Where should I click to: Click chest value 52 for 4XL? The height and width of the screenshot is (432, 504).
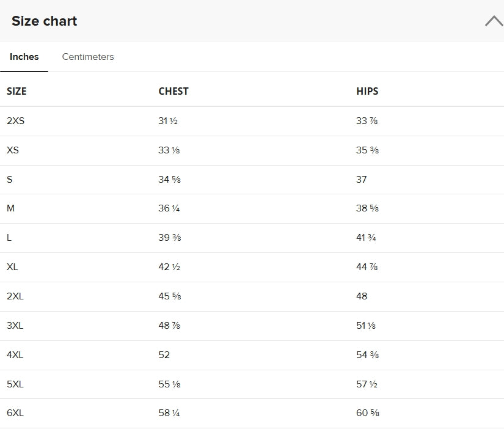(x=164, y=355)
